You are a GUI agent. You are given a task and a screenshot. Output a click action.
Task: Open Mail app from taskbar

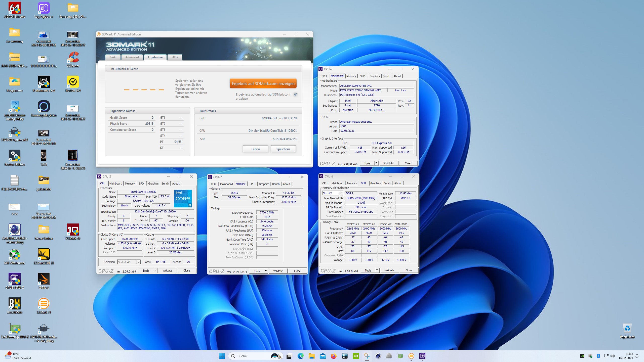tap(323, 356)
